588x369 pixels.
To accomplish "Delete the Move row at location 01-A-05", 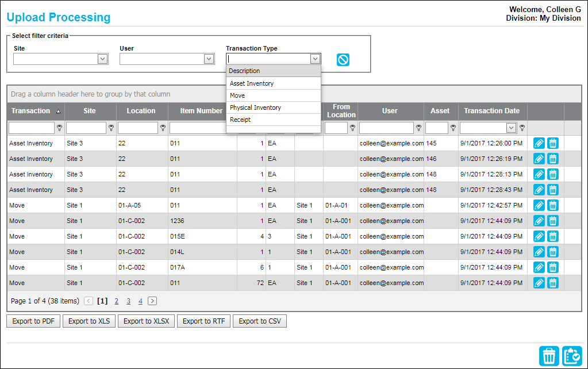I will pyautogui.click(x=553, y=206).
